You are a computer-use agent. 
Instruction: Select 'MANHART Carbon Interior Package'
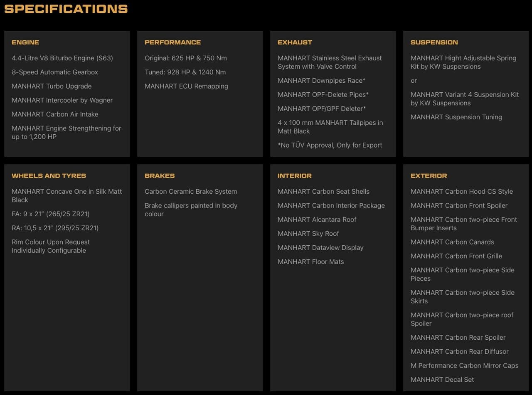pyautogui.click(x=331, y=206)
